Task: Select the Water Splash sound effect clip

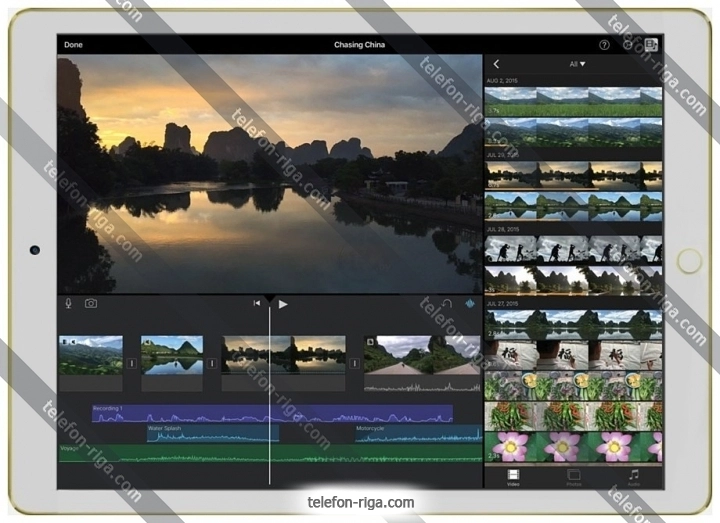Action: (x=212, y=433)
